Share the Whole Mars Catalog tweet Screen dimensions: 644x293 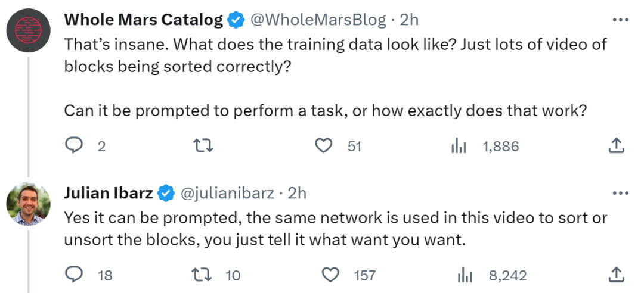[616, 146]
